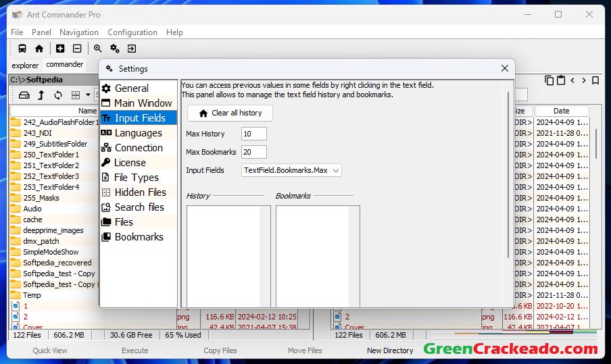Click the magnifier search toolbar icon
The image size is (611, 364).
tap(98, 49)
